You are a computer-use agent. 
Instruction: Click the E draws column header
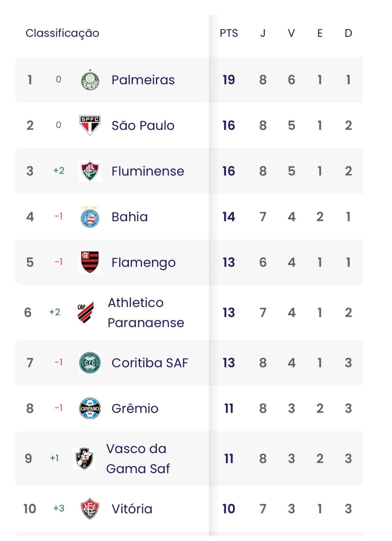[x=320, y=33]
